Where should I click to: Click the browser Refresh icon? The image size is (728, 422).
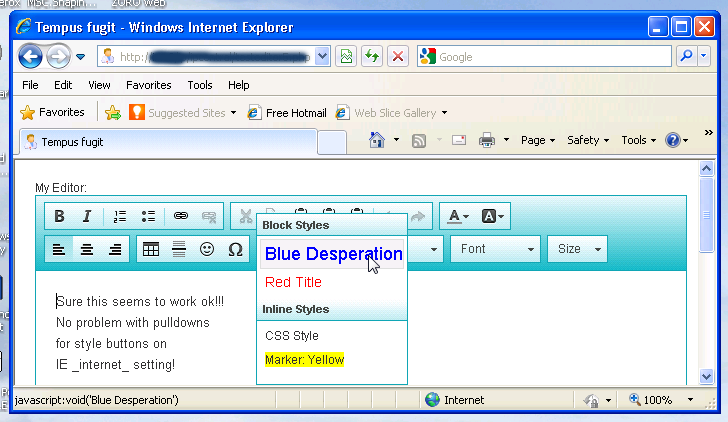(x=371, y=57)
